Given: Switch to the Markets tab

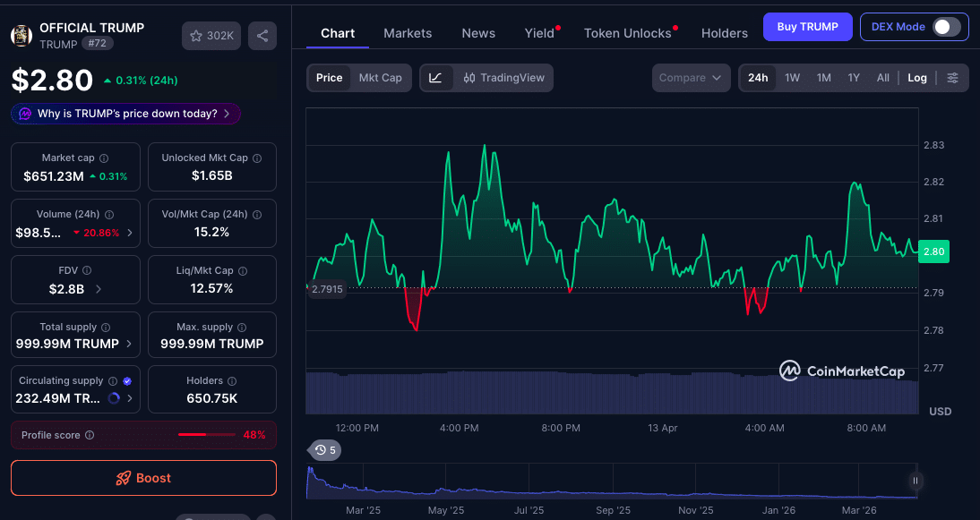Looking at the screenshot, I should click(x=408, y=33).
